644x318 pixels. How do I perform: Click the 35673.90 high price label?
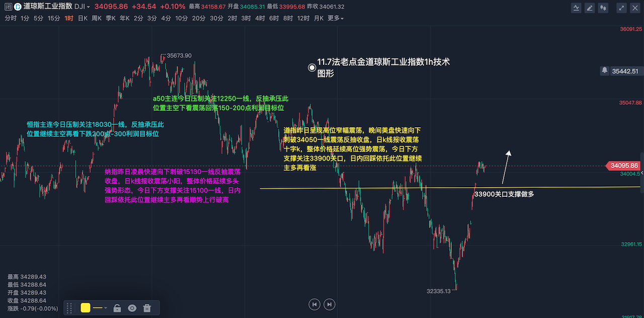[x=179, y=55]
